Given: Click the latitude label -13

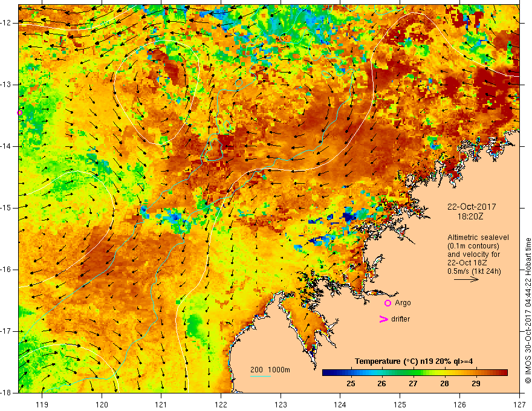Looking at the screenshot, I should [7, 85].
